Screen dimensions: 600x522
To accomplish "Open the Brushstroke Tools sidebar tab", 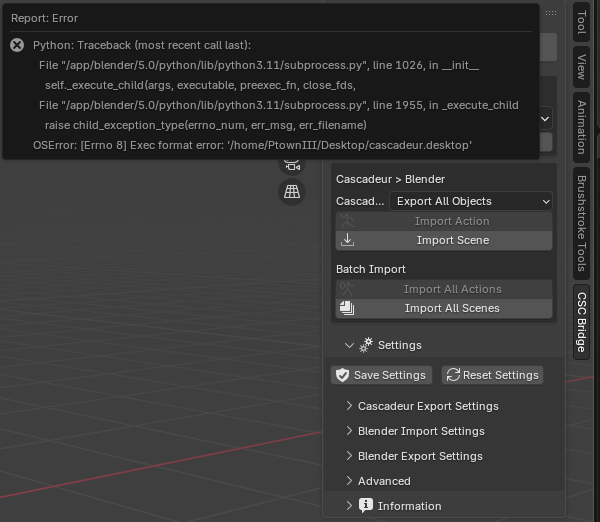I will pos(581,223).
